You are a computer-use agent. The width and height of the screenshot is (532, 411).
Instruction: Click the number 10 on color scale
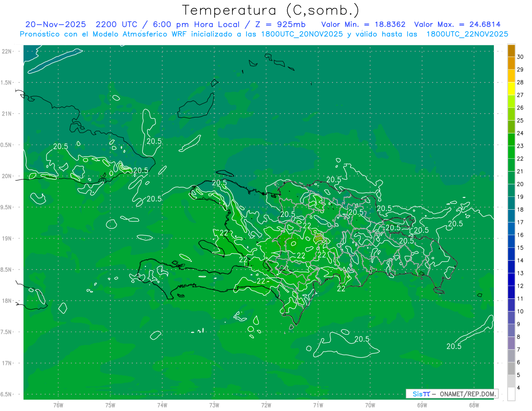point(520,311)
